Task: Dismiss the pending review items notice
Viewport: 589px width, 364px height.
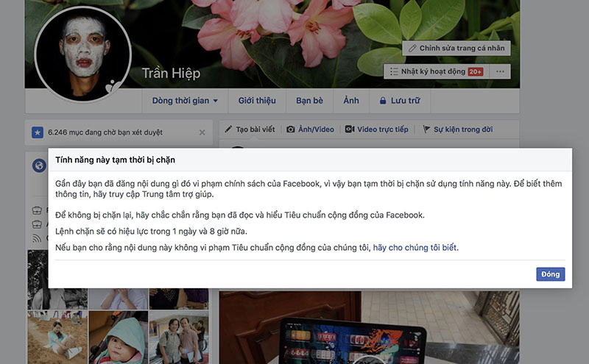Action: pyautogui.click(x=202, y=132)
